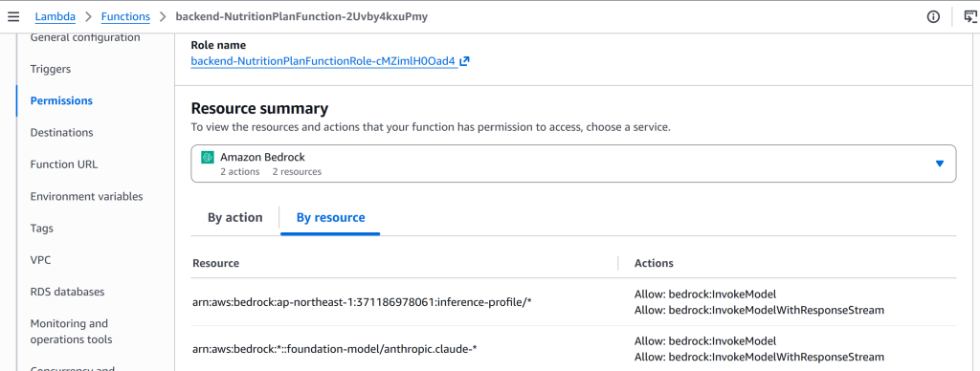
Task: Switch to the By action tab
Action: tap(235, 218)
